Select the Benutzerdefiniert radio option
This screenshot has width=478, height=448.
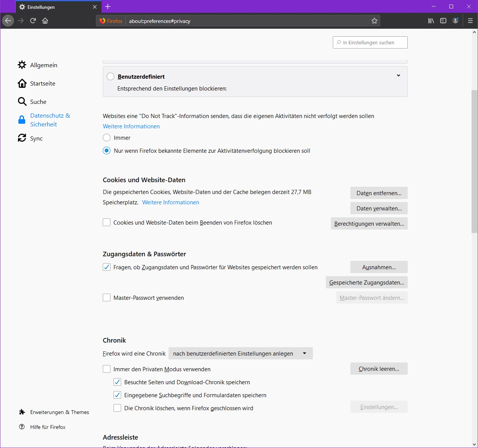click(x=110, y=76)
